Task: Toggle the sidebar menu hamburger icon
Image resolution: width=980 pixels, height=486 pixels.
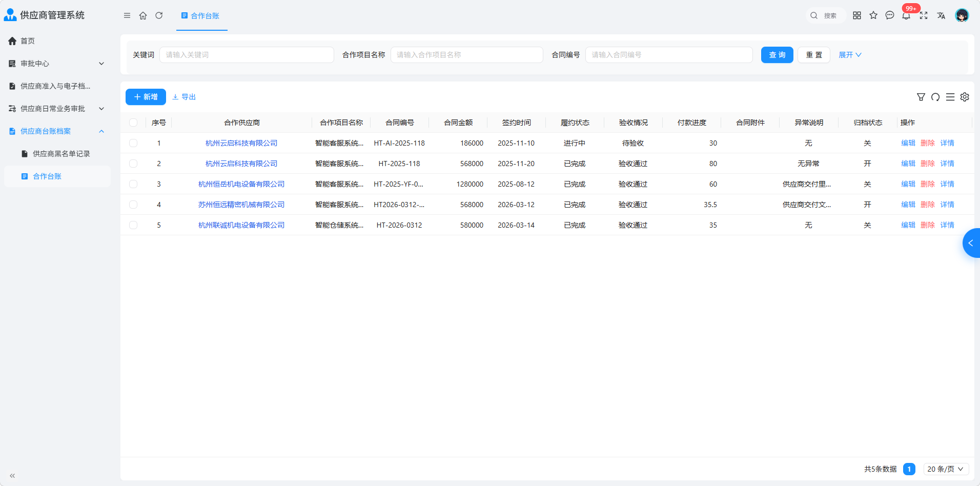Action: coord(127,15)
